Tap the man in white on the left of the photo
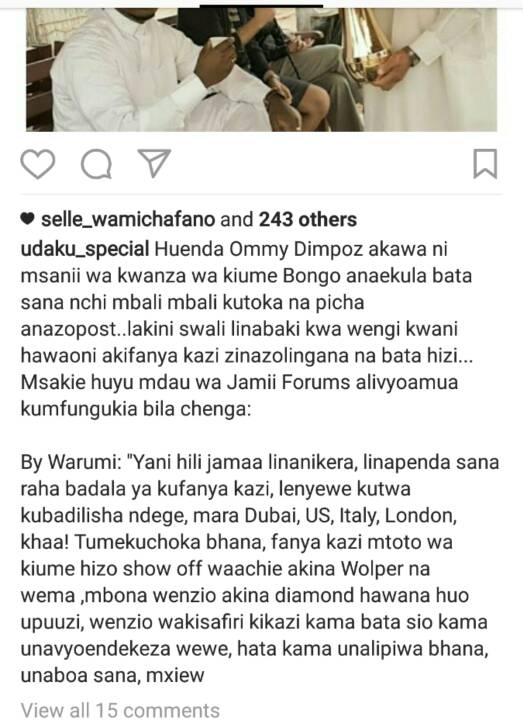This screenshot has height=728, width=523. [x=139, y=70]
